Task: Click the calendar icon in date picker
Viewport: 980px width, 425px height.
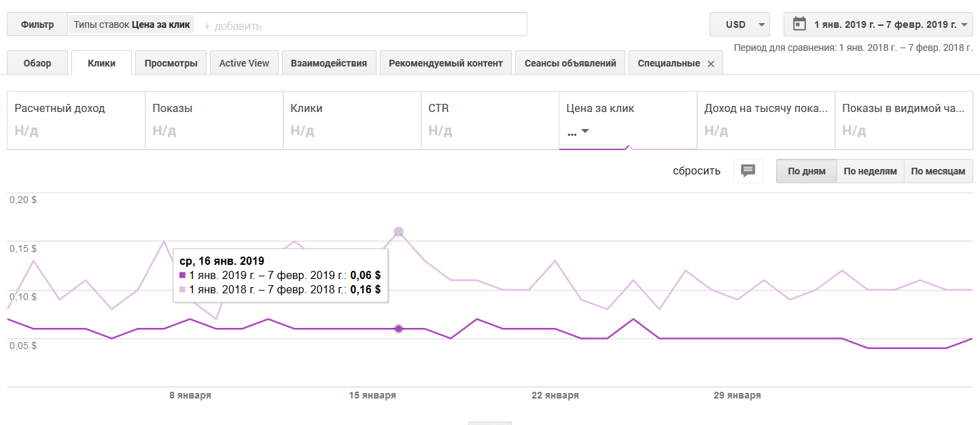Action: (x=800, y=24)
